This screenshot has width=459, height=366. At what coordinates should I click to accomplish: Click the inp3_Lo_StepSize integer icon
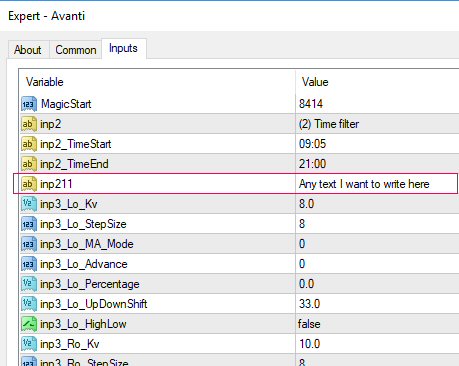pyautogui.click(x=29, y=224)
